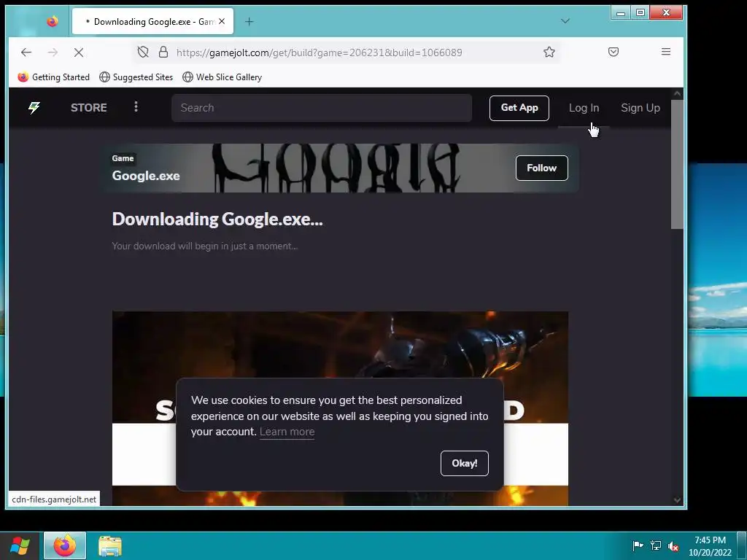Viewport: 747px width, 560px height.
Task: Minimize the Firefox window
Action: pos(621,13)
